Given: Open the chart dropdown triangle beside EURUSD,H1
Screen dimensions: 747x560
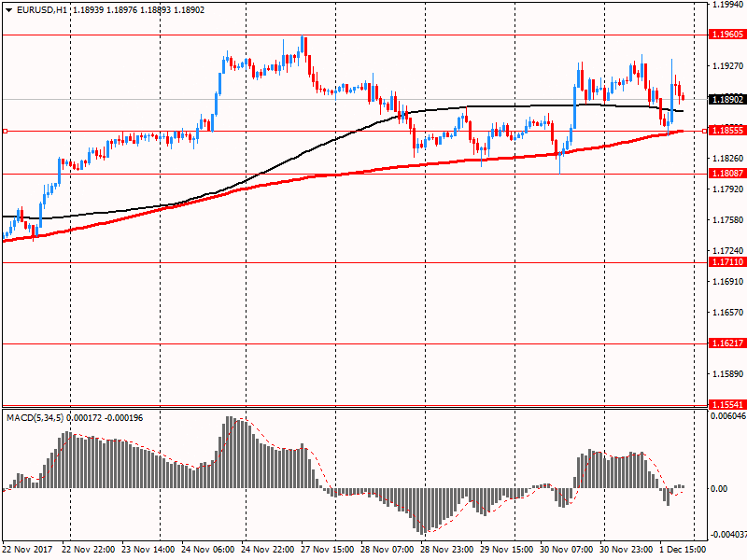Looking at the screenshot, I should [x=9, y=10].
